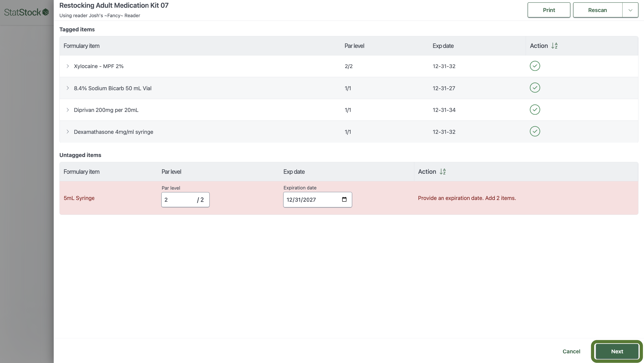Click the 'Provide an expiration date. Add 2 items.' message
This screenshot has height=363, width=644.
coord(467,198)
